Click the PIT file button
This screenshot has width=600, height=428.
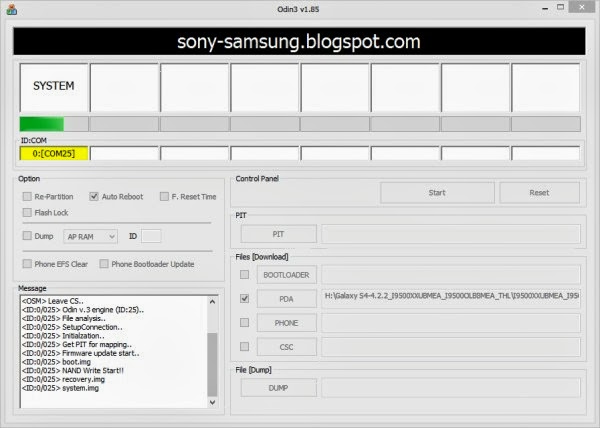(279, 234)
